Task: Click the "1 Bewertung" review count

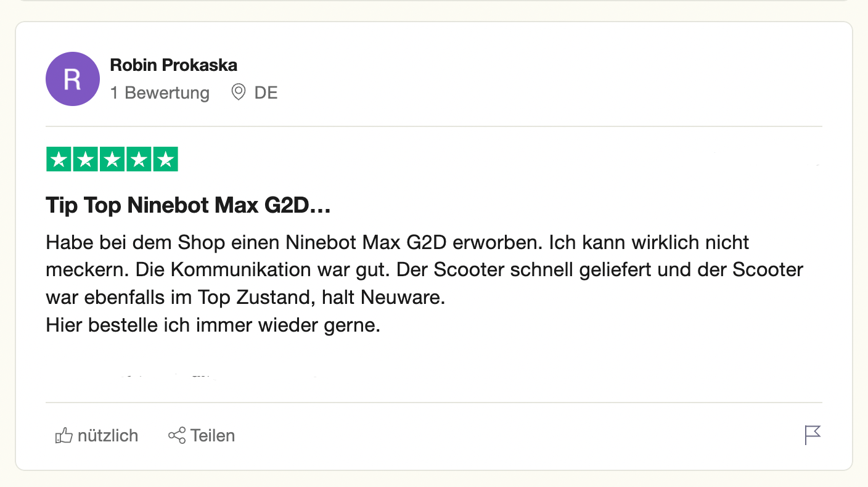Action: click(160, 93)
